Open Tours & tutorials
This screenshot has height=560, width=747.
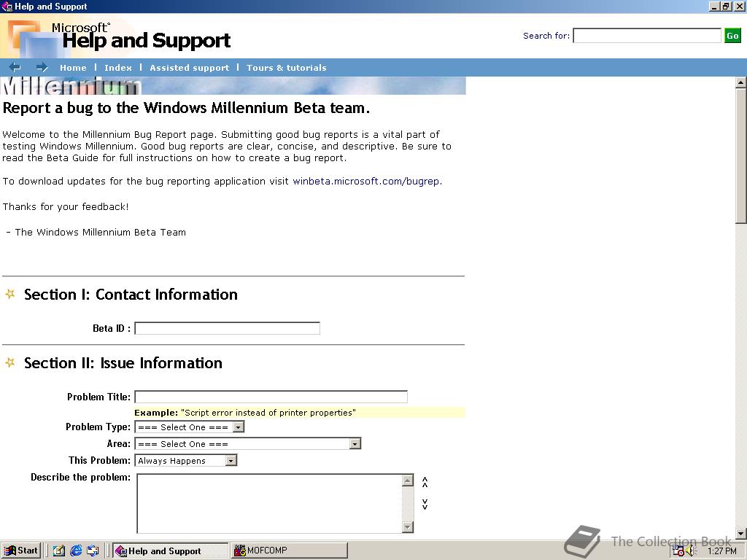coord(286,68)
